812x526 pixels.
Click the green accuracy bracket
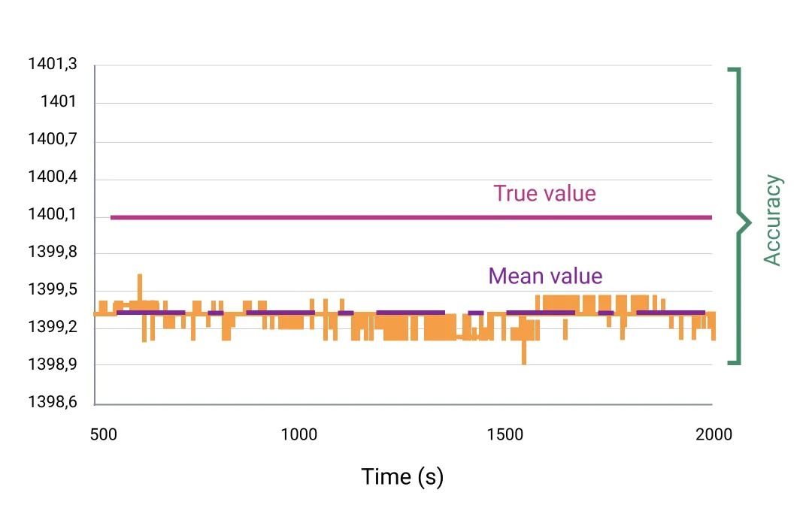click(x=740, y=216)
